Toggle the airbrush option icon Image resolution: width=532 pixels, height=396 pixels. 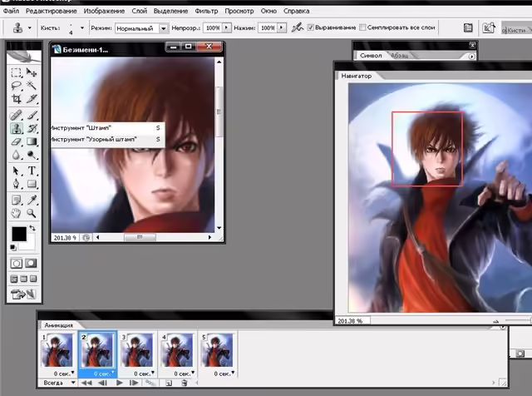(x=298, y=27)
